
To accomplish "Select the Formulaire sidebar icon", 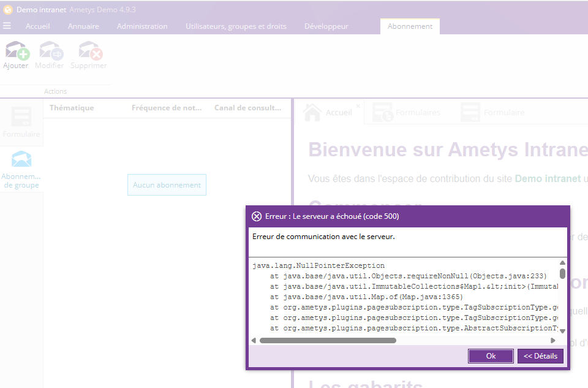I will 21,117.
